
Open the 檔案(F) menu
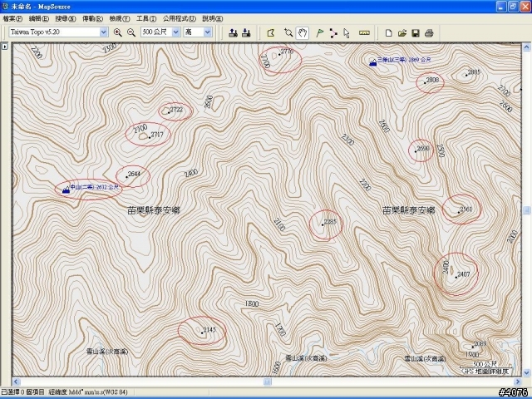coord(12,18)
